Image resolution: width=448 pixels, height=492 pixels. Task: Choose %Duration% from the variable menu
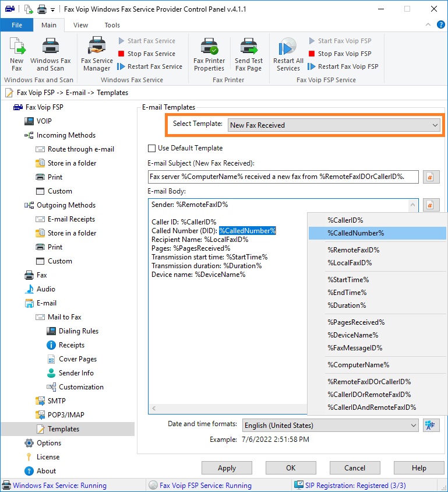(x=377, y=305)
